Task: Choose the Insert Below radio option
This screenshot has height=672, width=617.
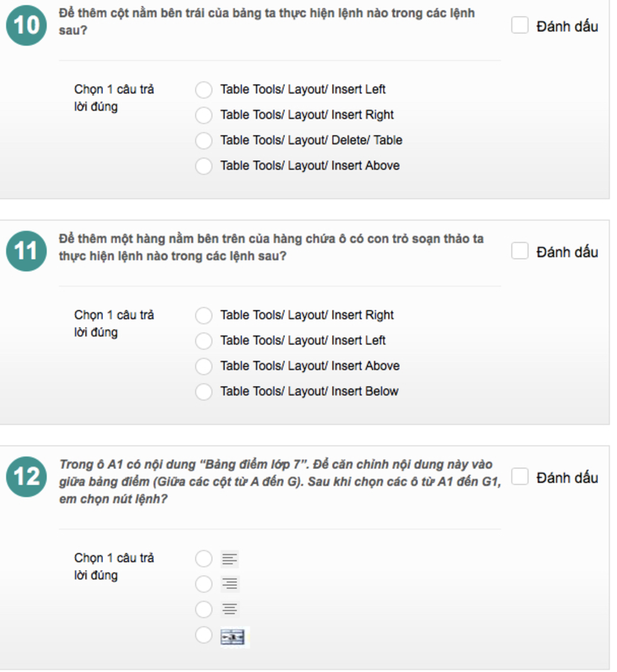Action: point(204,392)
